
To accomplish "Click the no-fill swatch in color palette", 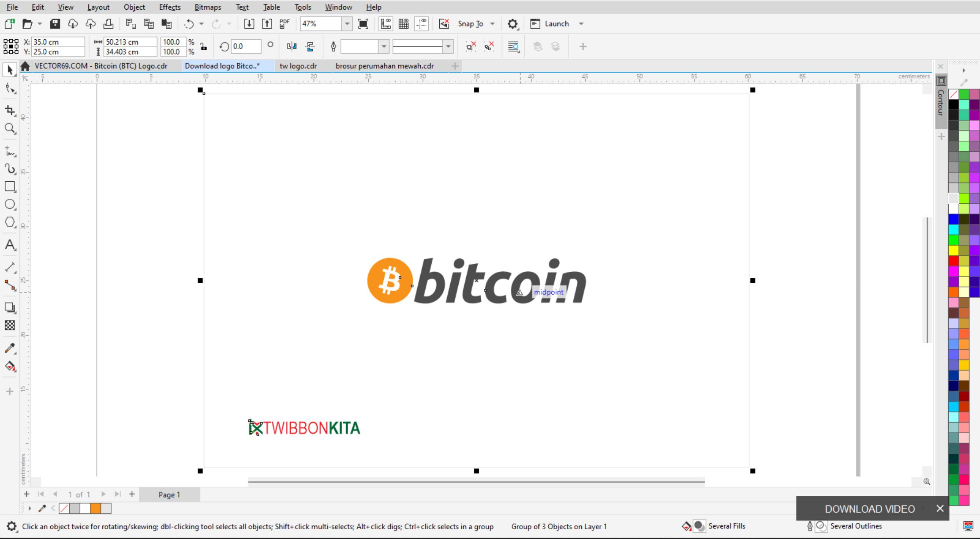I will click(954, 94).
